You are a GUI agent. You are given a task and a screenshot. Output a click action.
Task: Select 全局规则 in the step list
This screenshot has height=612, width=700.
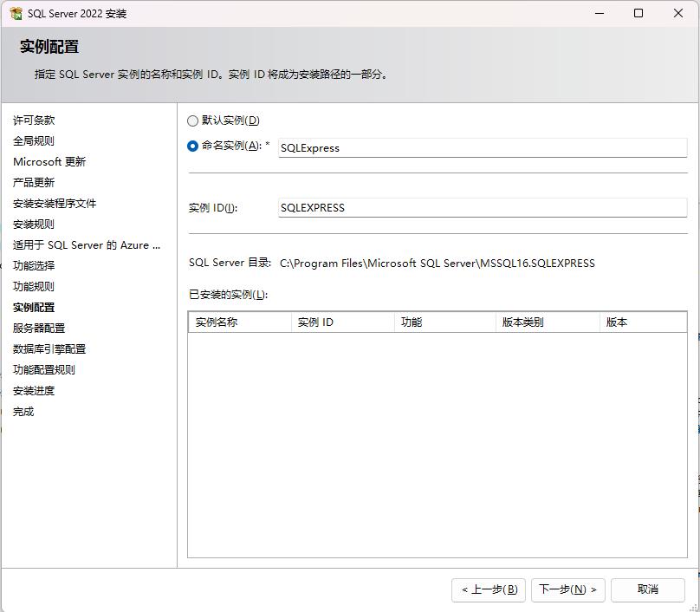click(34, 141)
